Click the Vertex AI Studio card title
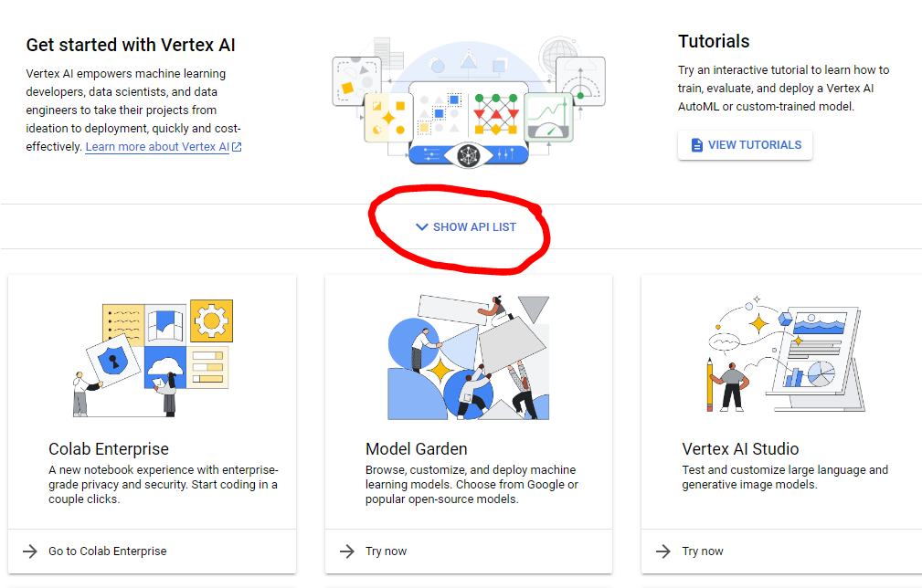Viewport: 922px width, 588px height. coord(740,448)
